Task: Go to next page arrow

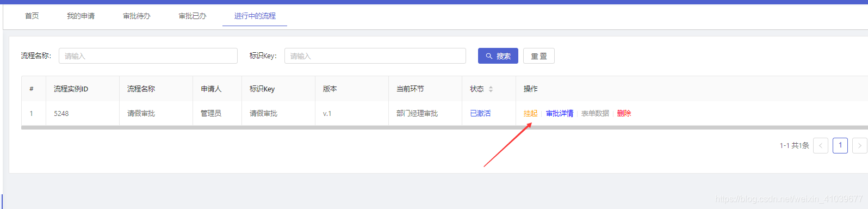Action: [860, 145]
